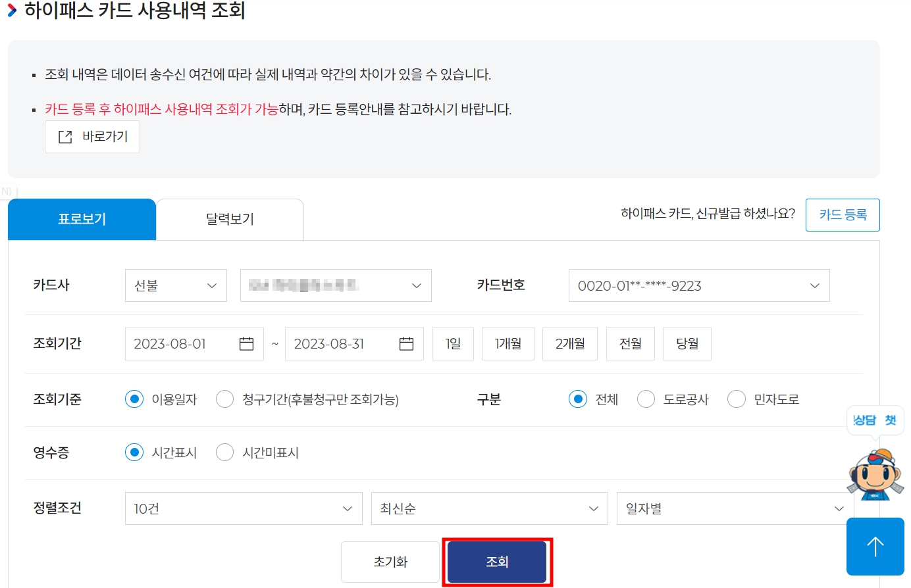The width and height of the screenshot is (911, 588).
Task: Open the 일자별 grouping dropdown
Action: [x=735, y=508]
